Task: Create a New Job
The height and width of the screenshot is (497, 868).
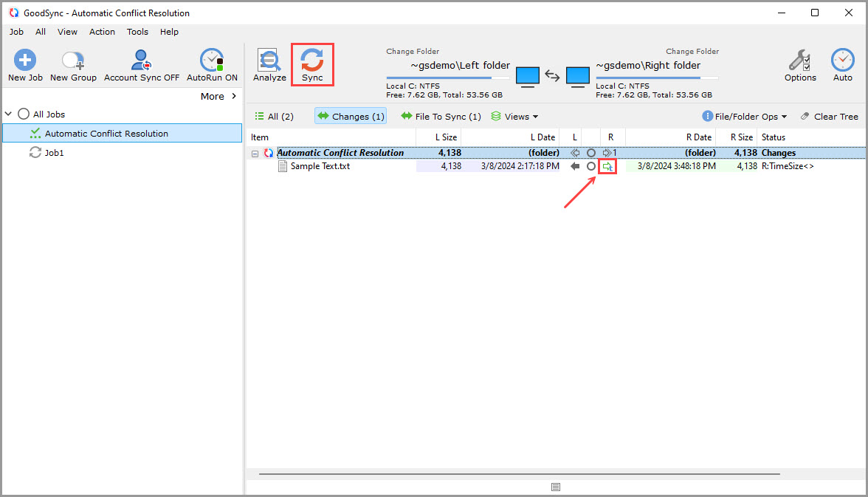Action: click(25, 66)
